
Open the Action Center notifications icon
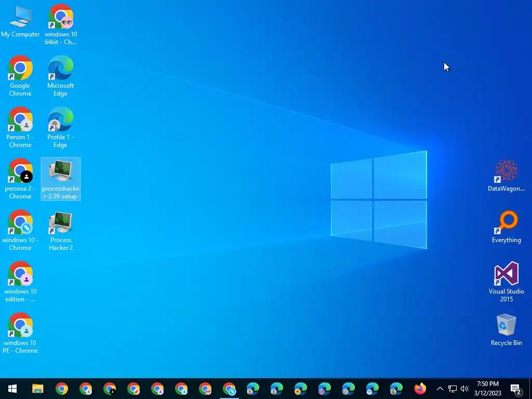click(516, 389)
